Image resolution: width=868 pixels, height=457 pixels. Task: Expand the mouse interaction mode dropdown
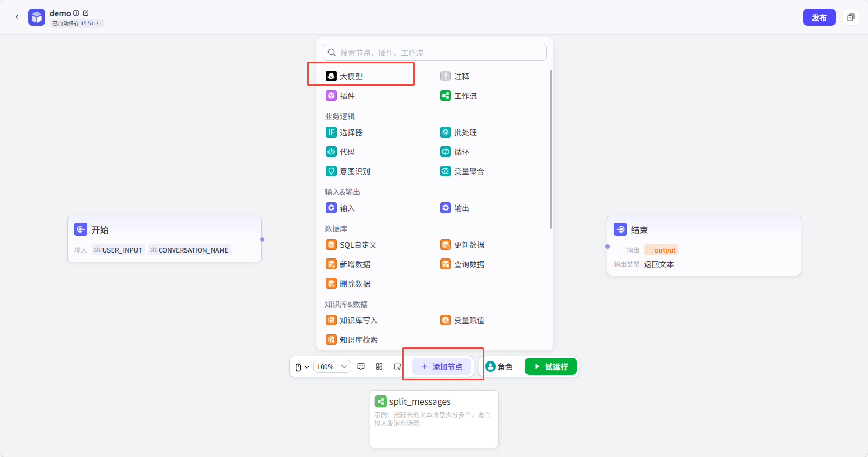pos(302,367)
